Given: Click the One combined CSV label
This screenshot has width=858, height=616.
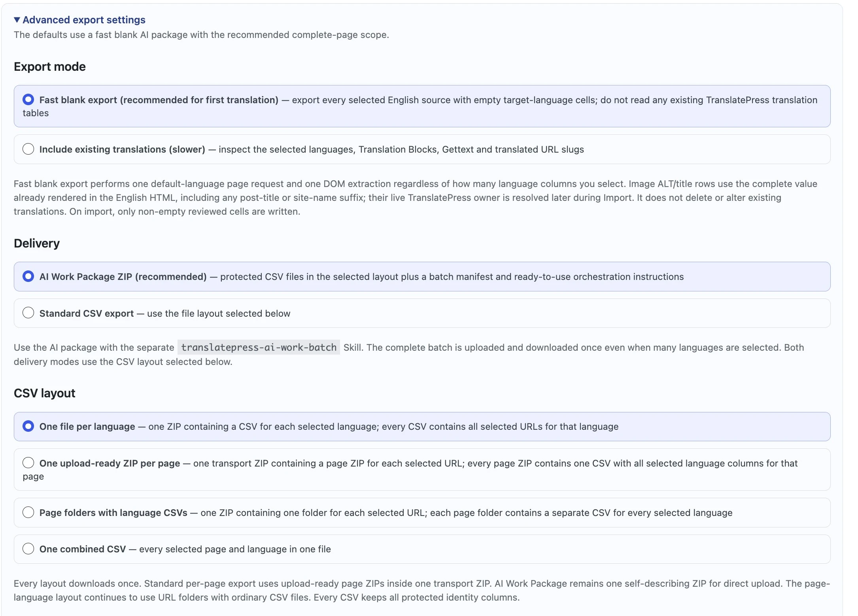Looking at the screenshot, I should 83,549.
